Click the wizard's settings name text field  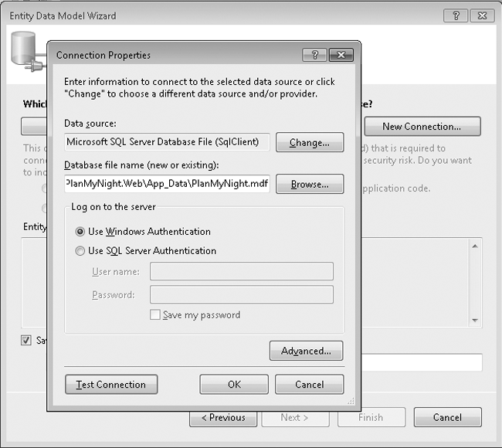422,362
